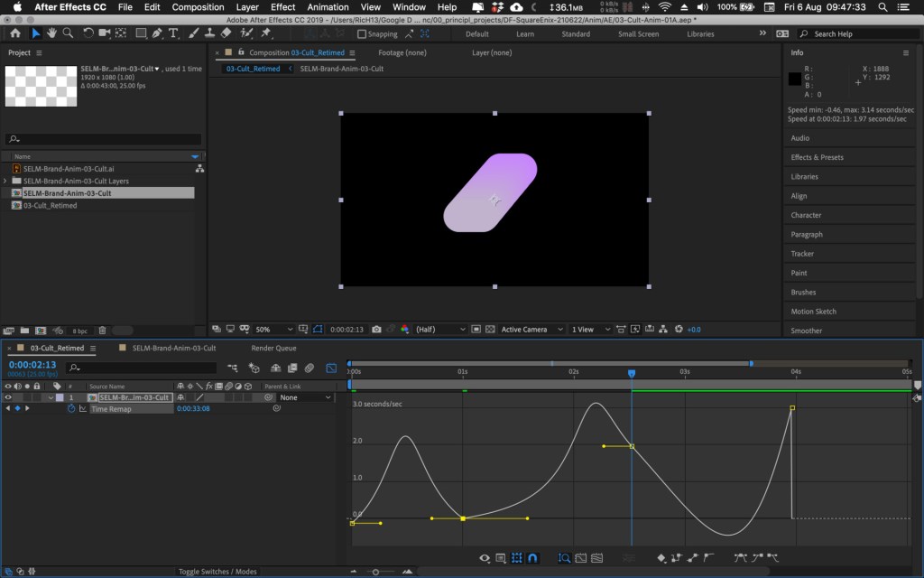Open the Animation menu
Image resolution: width=924 pixels, height=578 pixels.
(328, 7)
